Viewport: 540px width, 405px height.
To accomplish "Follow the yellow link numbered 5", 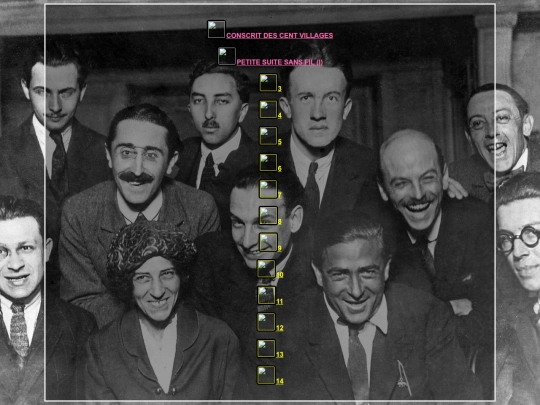I will pos(280,142).
